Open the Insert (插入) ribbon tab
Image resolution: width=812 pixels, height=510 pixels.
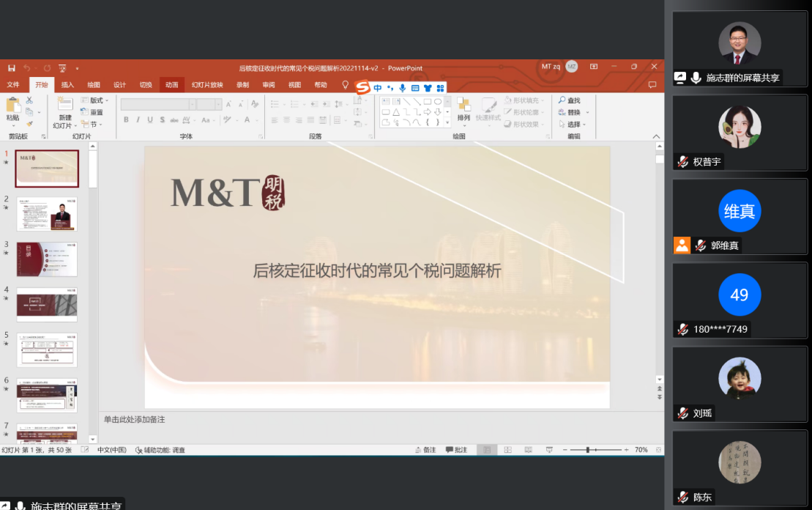tap(67, 85)
